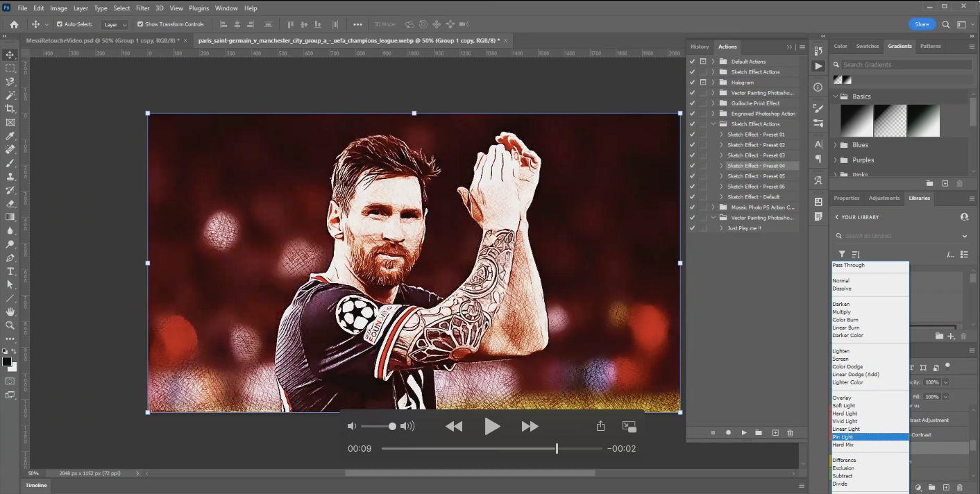Create new action with the plus icon
The image size is (980, 494).
(775, 433)
